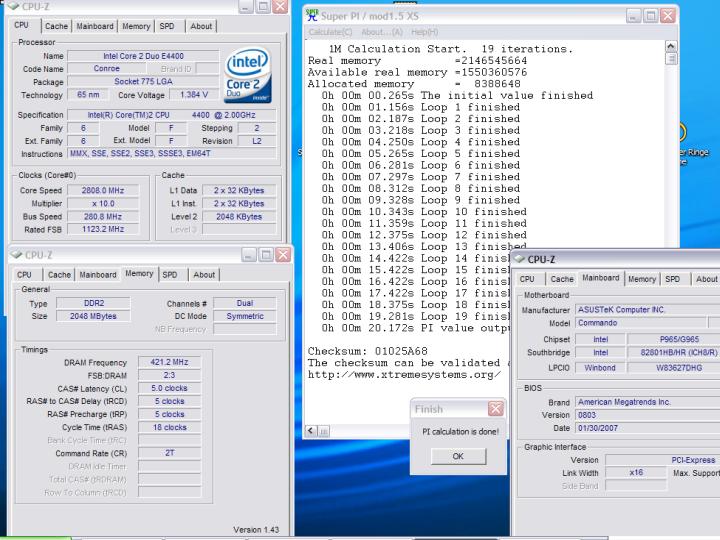Click the Name field Intel Core 2 Duo E4400
The height and width of the screenshot is (540, 720).
143,56
